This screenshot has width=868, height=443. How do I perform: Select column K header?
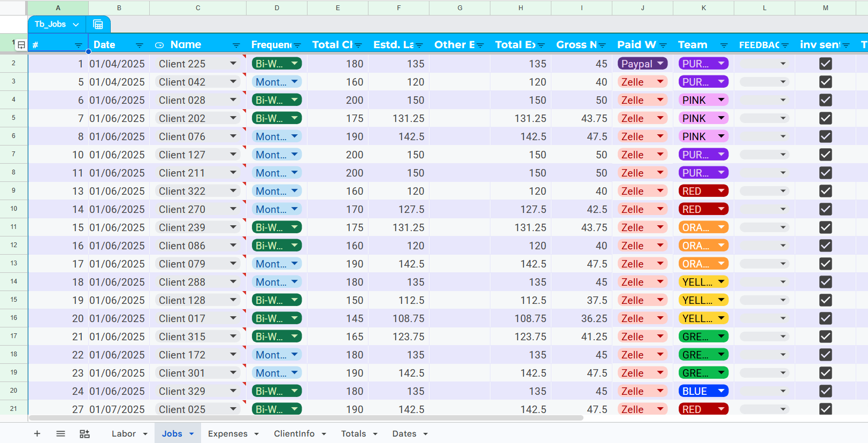point(703,7)
